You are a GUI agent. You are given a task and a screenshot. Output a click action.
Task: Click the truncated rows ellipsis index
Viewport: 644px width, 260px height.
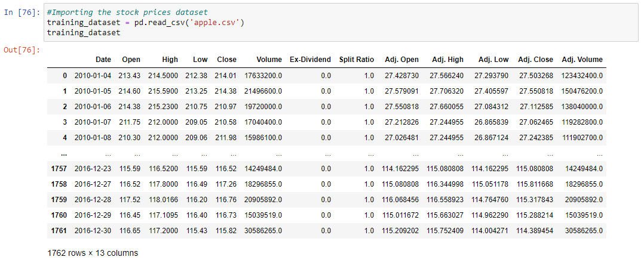click(x=64, y=154)
